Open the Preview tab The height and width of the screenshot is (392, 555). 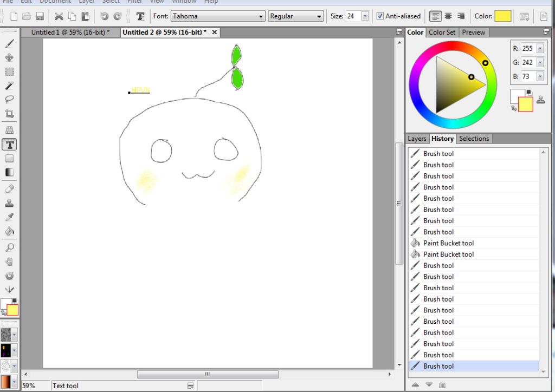tap(473, 32)
